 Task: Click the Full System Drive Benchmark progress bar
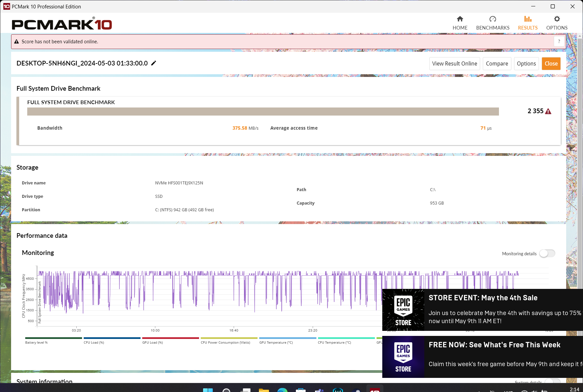pyautogui.click(x=264, y=111)
